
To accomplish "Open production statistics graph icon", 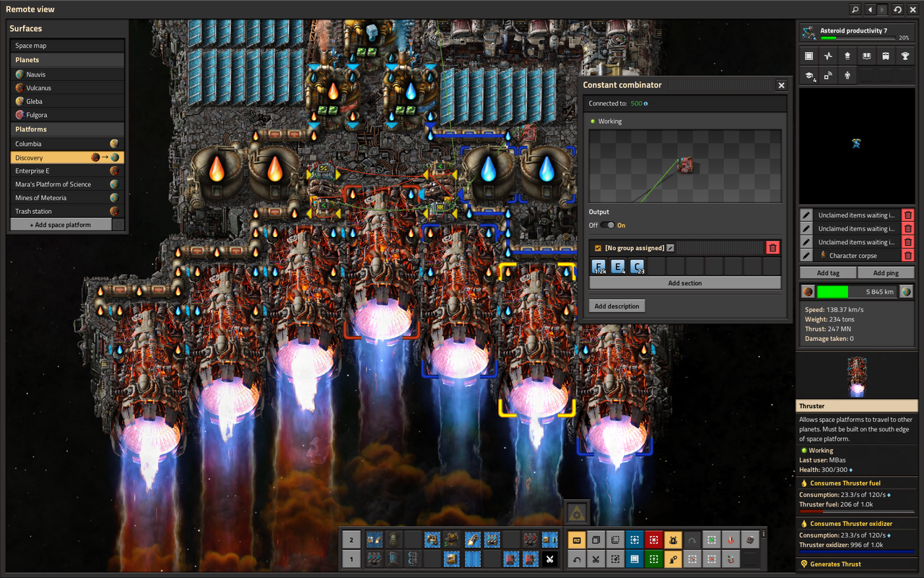I will click(828, 56).
